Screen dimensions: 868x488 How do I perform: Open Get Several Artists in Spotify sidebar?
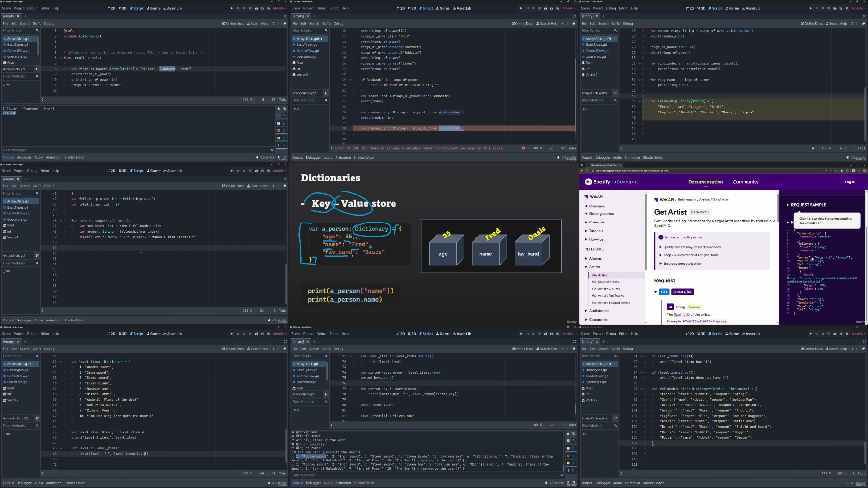coord(605,282)
